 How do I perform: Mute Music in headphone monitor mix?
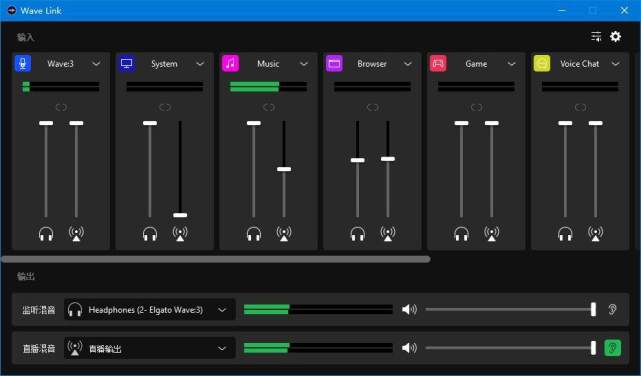coord(253,234)
